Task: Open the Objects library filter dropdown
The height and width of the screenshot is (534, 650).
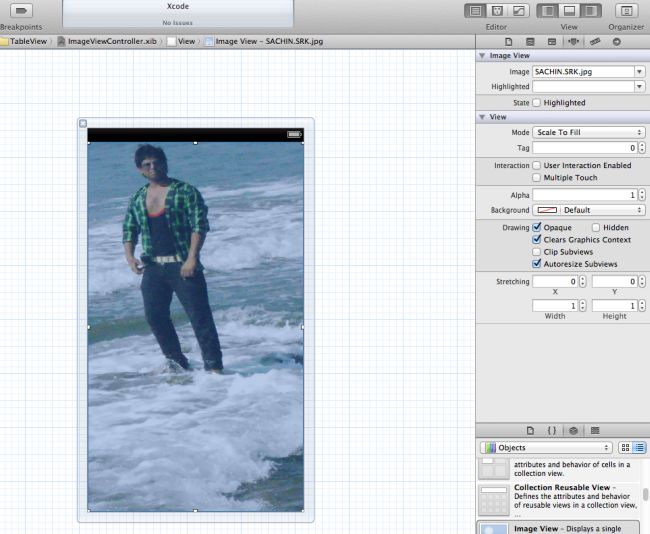Action: coord(546,447)
